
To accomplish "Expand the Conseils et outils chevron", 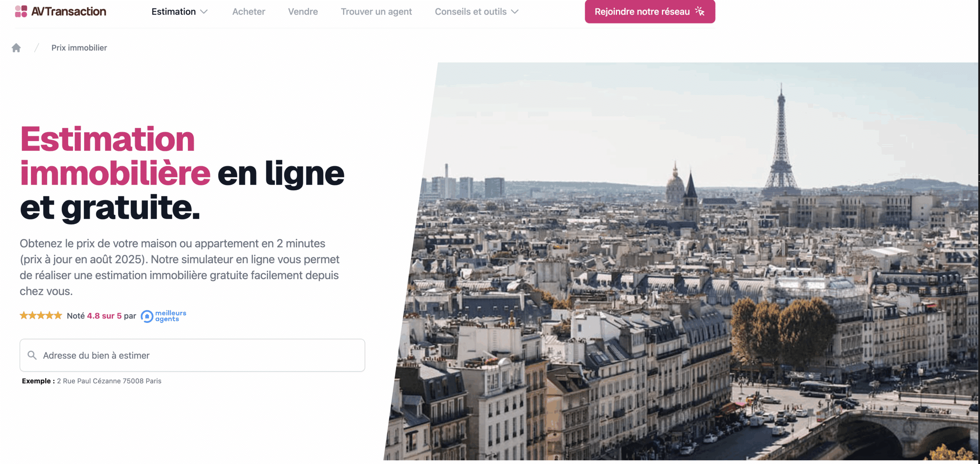I will point(515,12).
